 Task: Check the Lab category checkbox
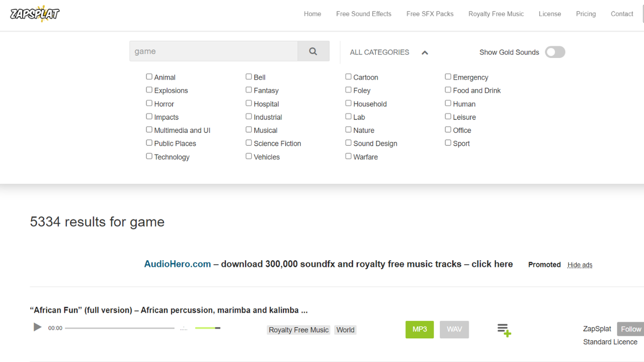click(348, 116)
